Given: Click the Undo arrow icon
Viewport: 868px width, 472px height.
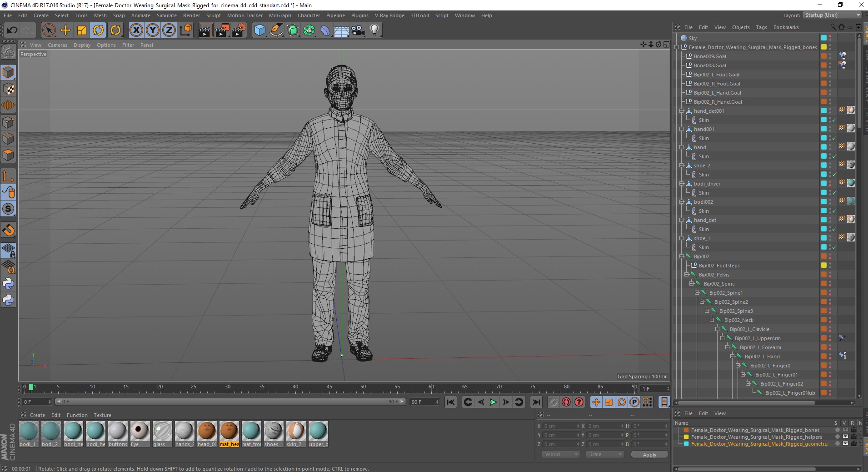Looking at the screenshot, I should click(x=12, y=30).
